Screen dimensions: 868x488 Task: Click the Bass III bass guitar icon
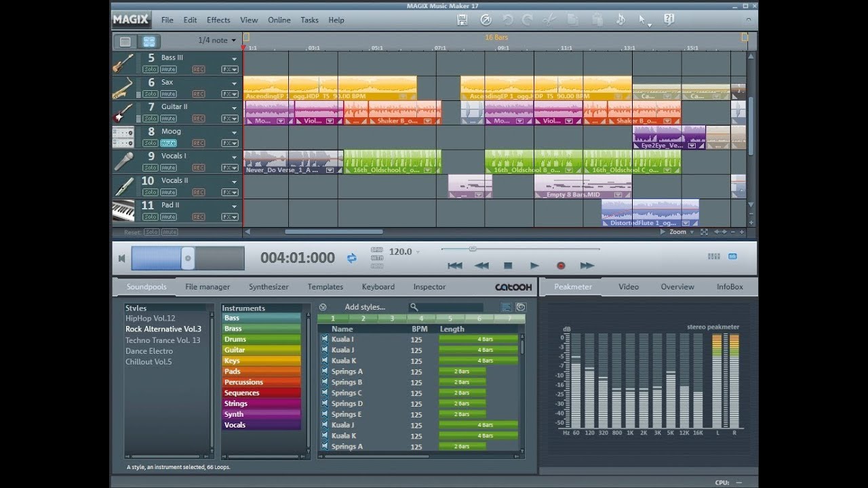click(123, 63)
